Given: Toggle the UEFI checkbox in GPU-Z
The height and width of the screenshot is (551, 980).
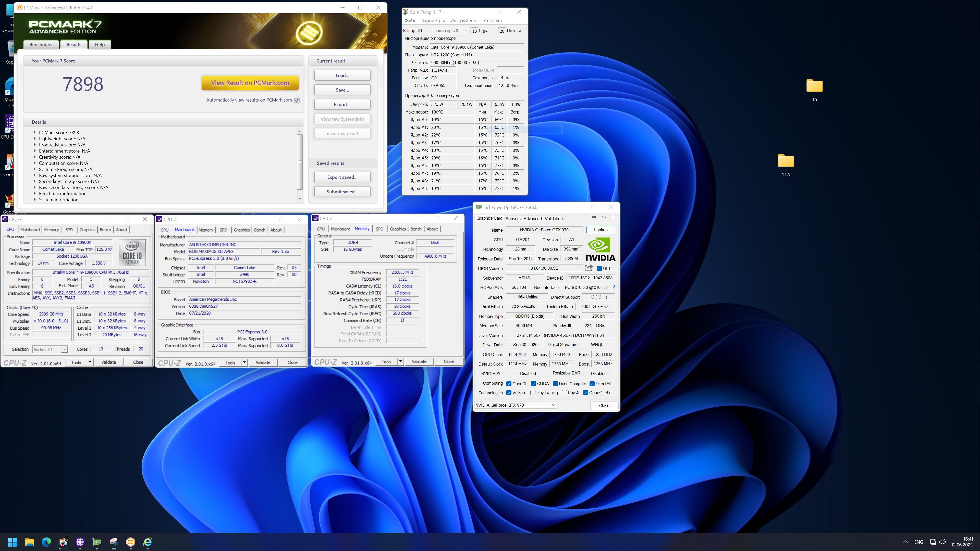Looking at the screenshot, I should click(599, 268).
